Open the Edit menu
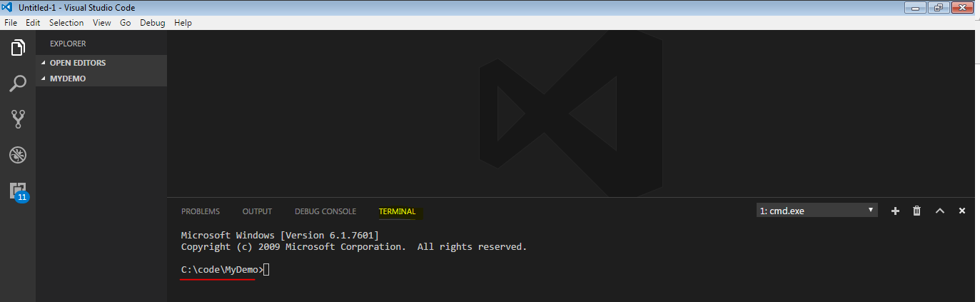 [x=33, y=23]
